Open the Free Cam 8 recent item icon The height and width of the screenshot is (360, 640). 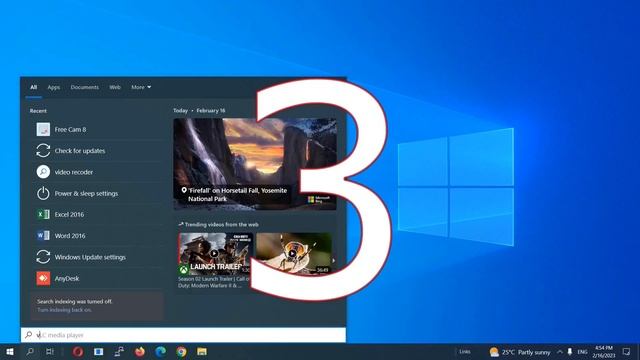43,129
